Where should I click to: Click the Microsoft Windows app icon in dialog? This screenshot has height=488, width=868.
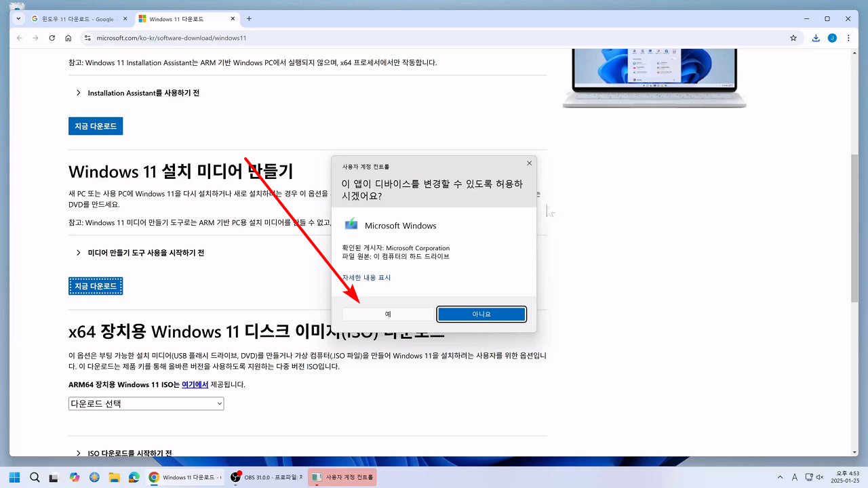(x=351, y=225)
